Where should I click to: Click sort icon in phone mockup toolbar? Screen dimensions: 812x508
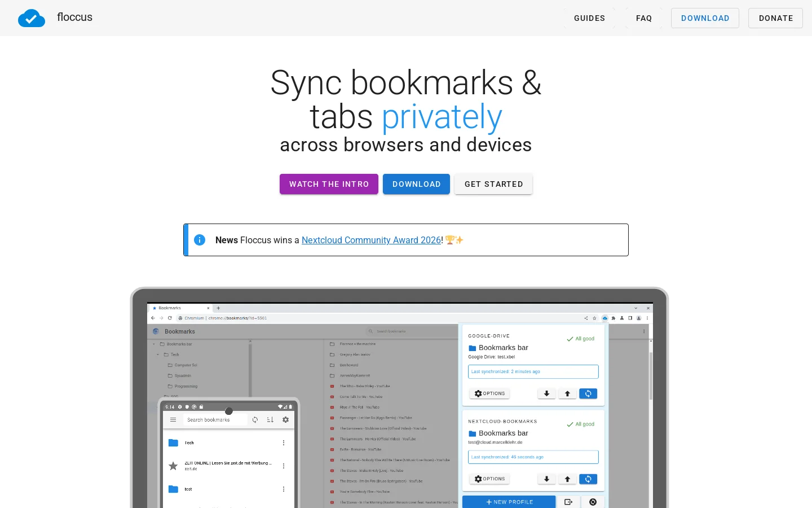270,420
